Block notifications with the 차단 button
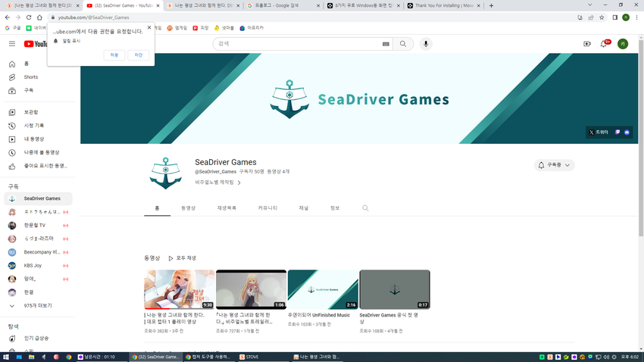This screenshot has height=362, width=644. 139,55
